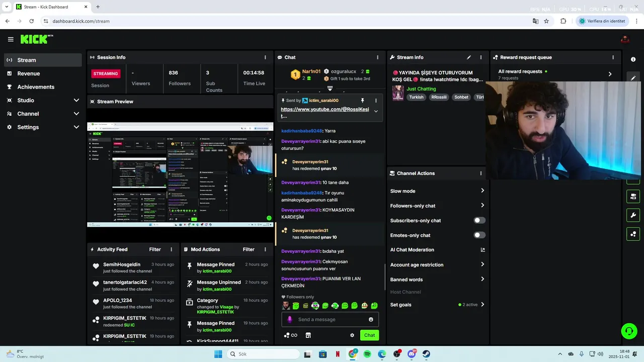Image resolution: width=644 pixels, height=362 pixels.
Task: Open Activity Feed three-dot menu
Action: [172, 249]
